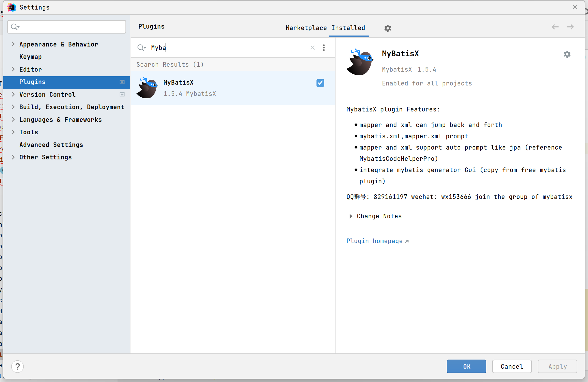This screenshot has width=588, height=382.
Task: Click the Plugins panel heading
Action: tap(151, 27)
